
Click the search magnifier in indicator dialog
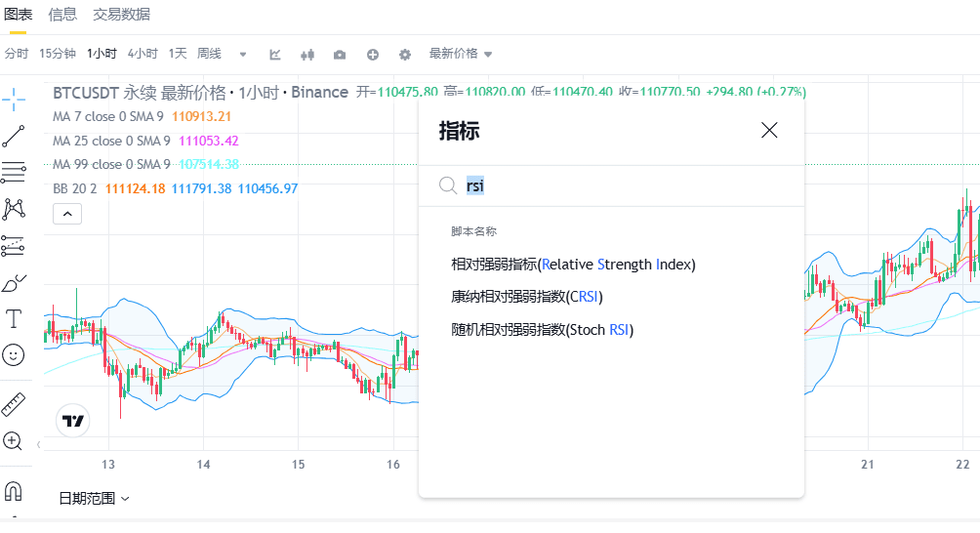coord(448,185)
